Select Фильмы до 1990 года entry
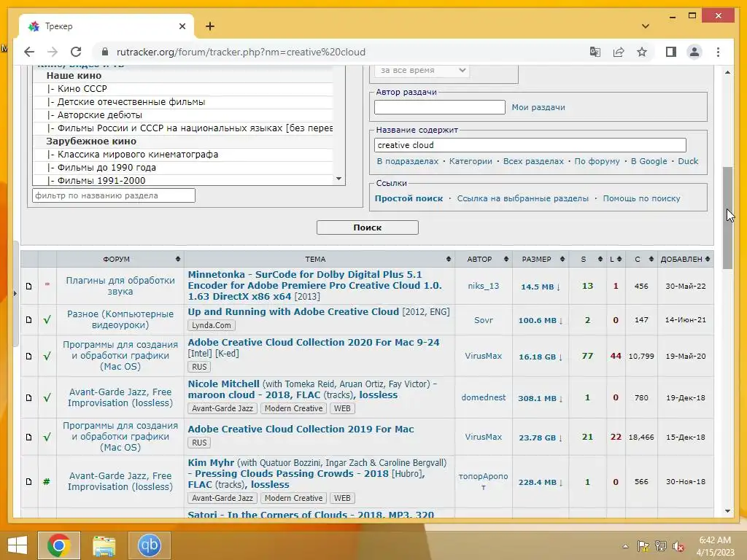747x560 pixels. click(183, 168)
